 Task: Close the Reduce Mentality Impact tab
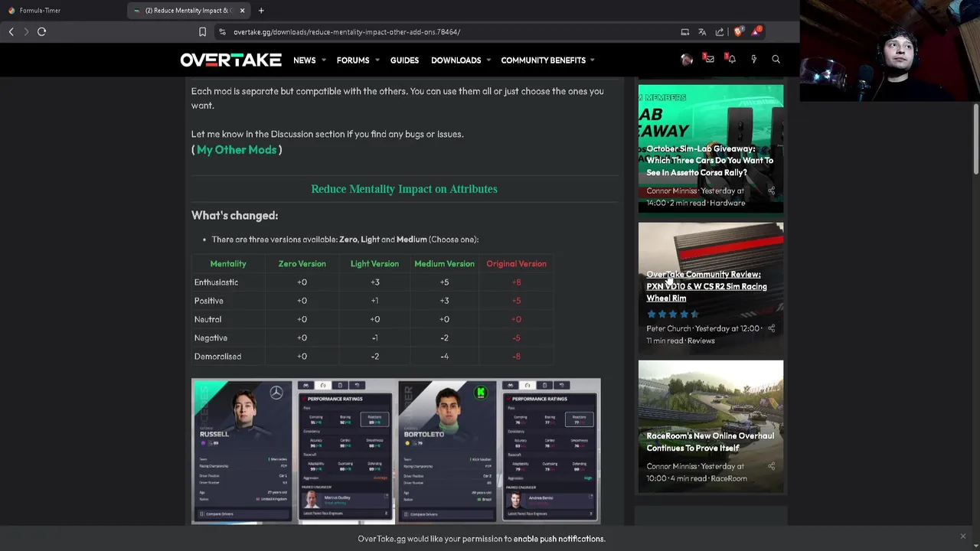242,11
